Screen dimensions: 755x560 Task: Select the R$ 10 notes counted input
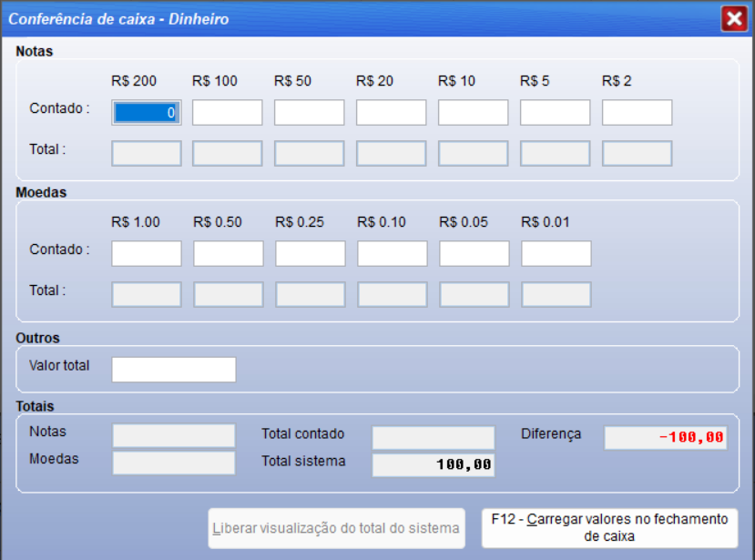473,113
